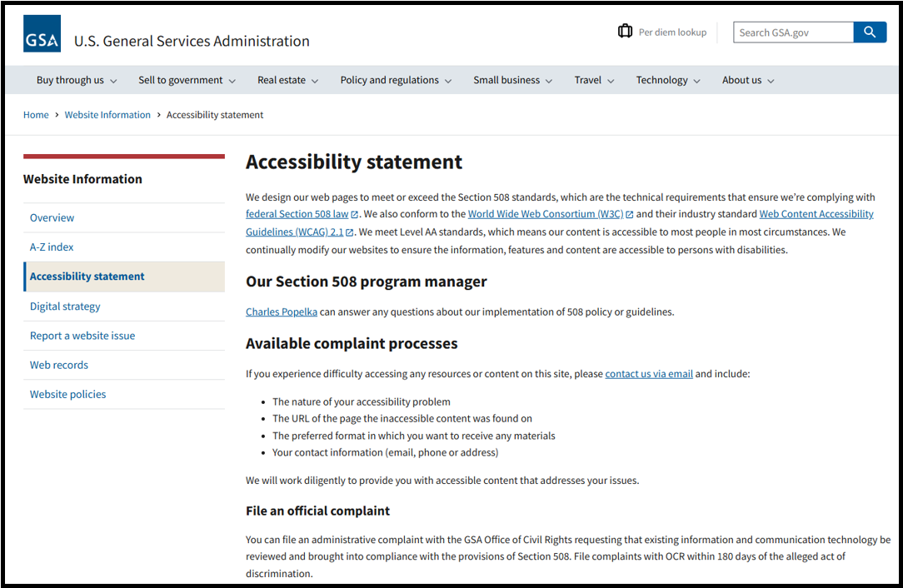Expand the Buy through us menu

pos(77,80)
